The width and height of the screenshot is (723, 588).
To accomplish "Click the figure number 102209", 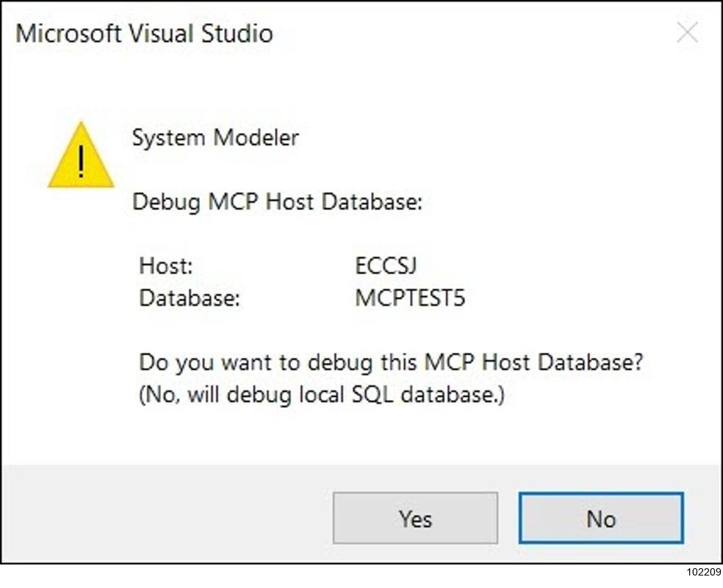I will click(x=703, y=573).
